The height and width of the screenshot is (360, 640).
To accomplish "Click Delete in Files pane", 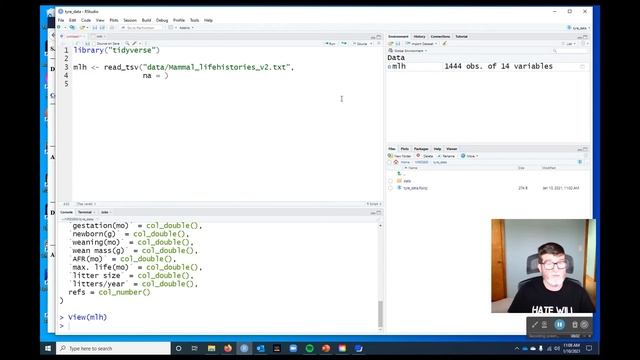I will [x=424, y=156].
